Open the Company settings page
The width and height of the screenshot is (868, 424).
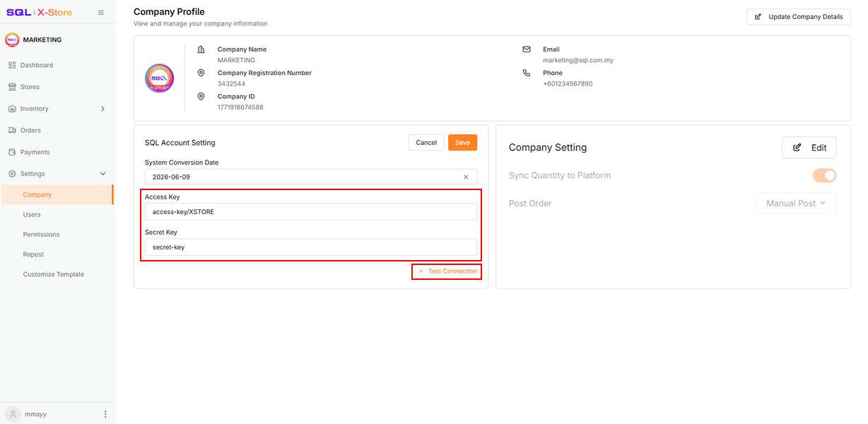tap(57, 195)
